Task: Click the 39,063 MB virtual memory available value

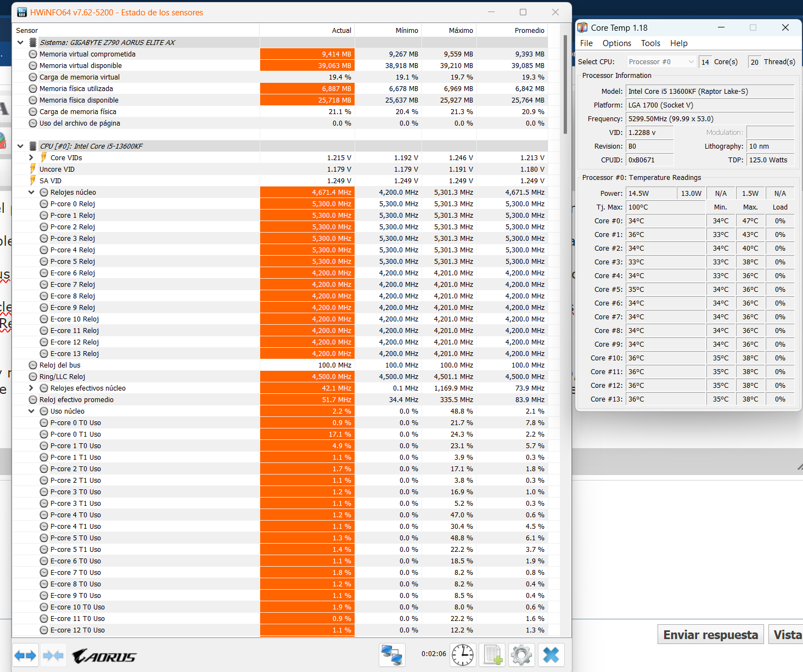Action: (307, 65)
